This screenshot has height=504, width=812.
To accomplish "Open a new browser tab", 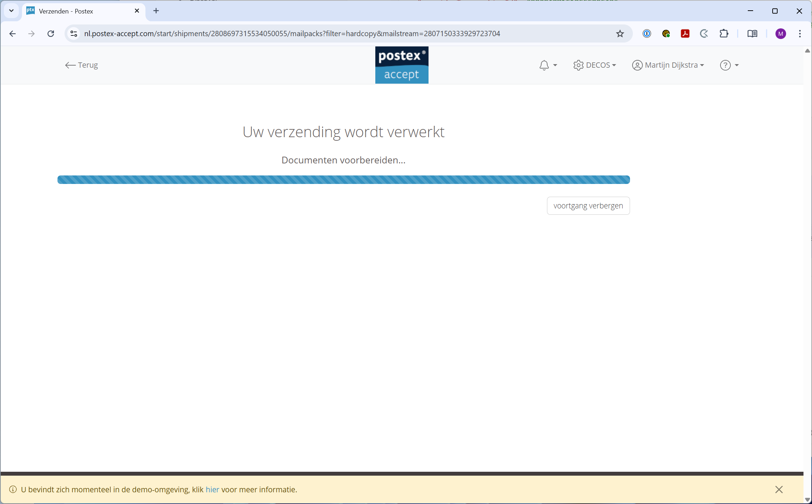I will point(156,11).
